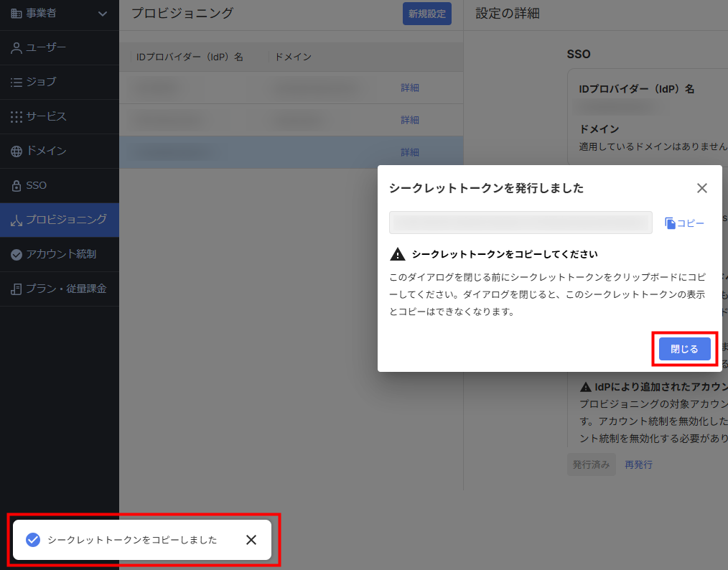The image size is (728, 570).
Task: Open サービス in the sidebar
Action: [x=60, y=116]
